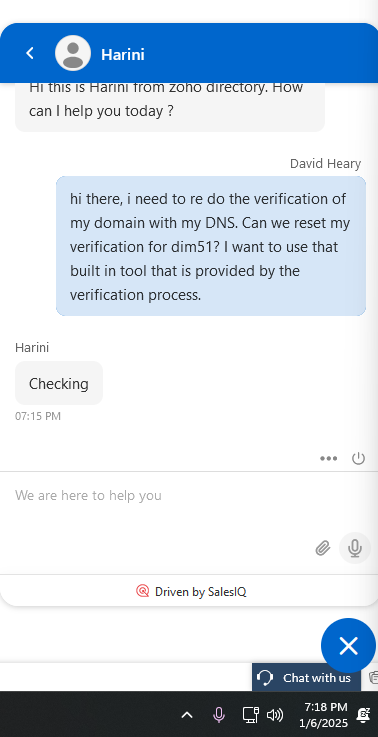Open the notification bell in taskbar
The height and width of the screenshot is (737, 378).
click(363, 715)
